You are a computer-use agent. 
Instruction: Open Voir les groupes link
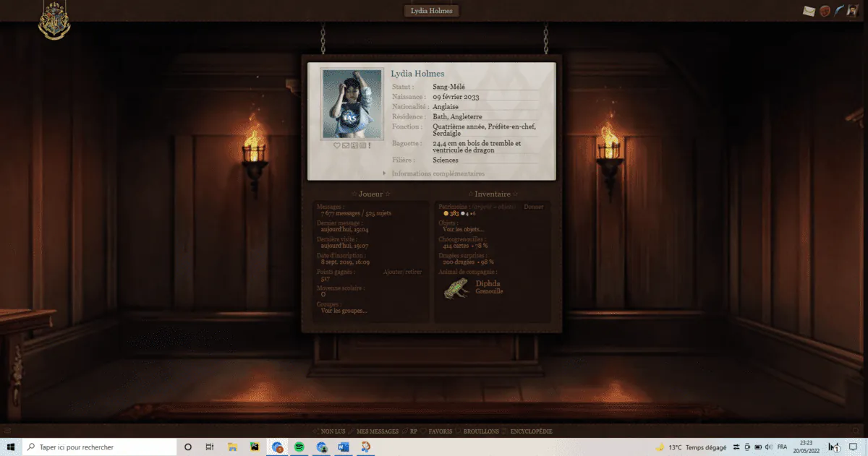point(344,311)
